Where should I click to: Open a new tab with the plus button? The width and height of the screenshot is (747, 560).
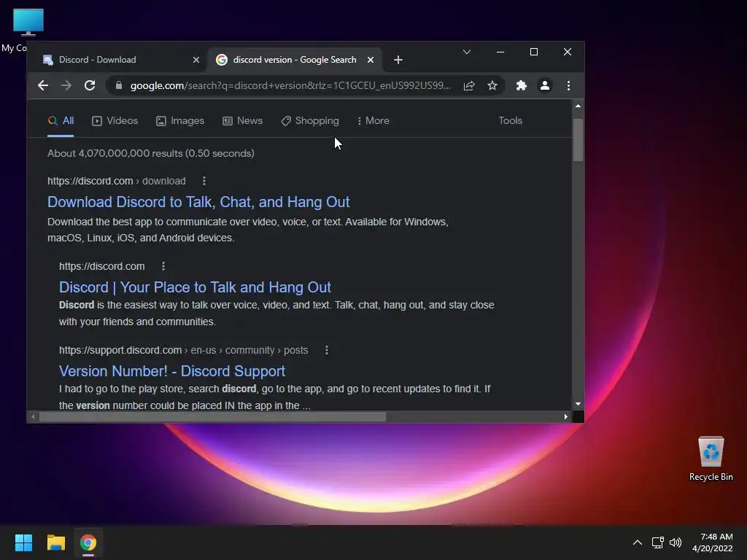pyautogui.click(x=398, y=60)
